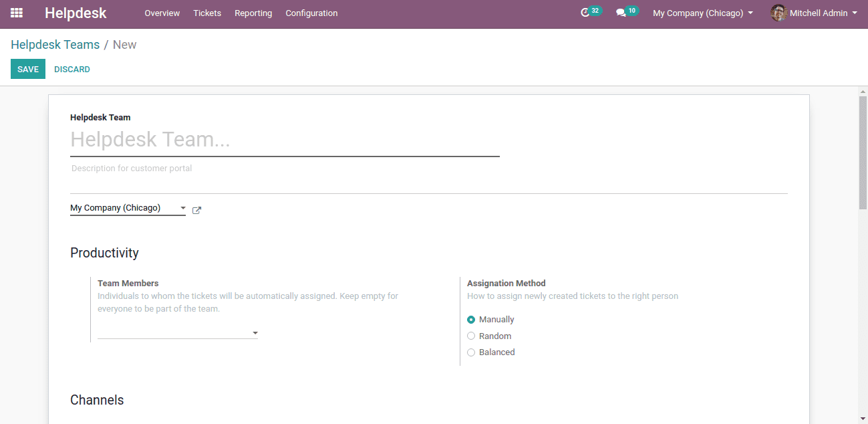Open external link icon next to company field
This screenshot has height=424, width=868.
click(x=196, y=210)
